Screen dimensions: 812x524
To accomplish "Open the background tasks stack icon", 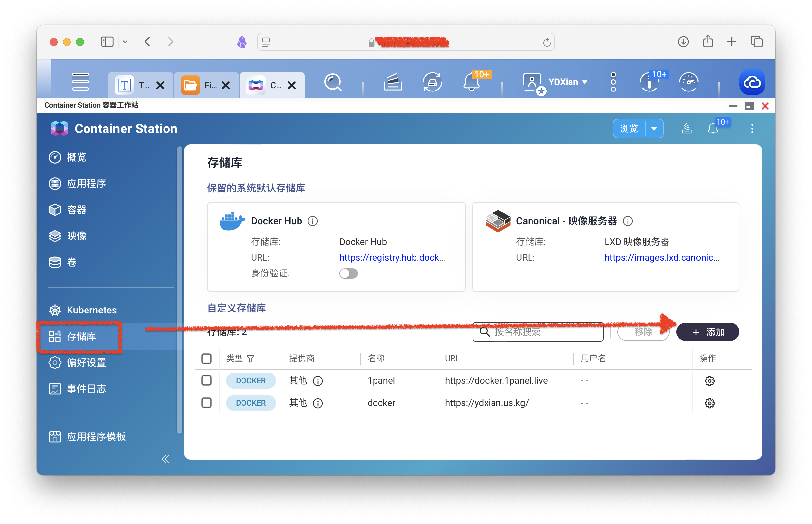I will click(393, 82).
